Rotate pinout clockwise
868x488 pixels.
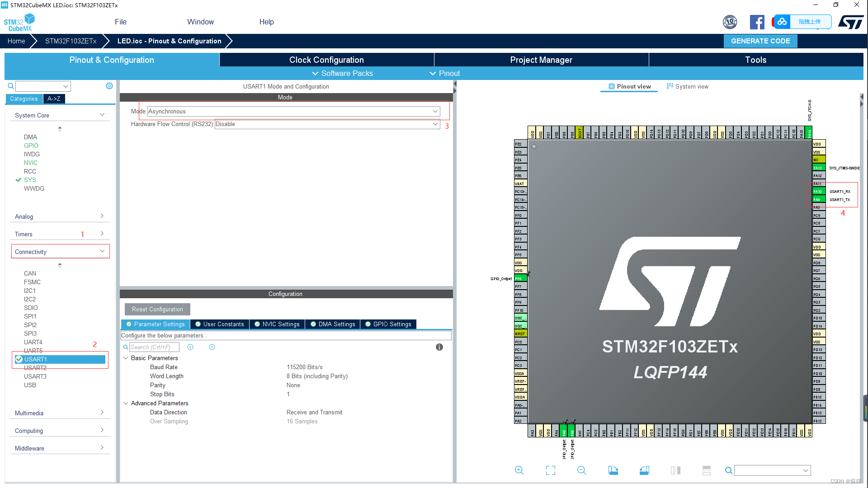[613, 470]
